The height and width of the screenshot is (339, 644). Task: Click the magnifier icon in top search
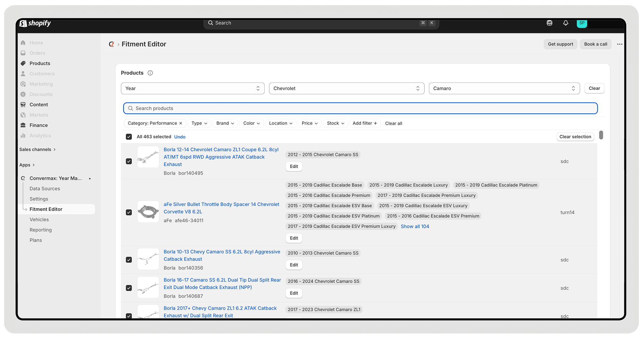tap(211, 23)
